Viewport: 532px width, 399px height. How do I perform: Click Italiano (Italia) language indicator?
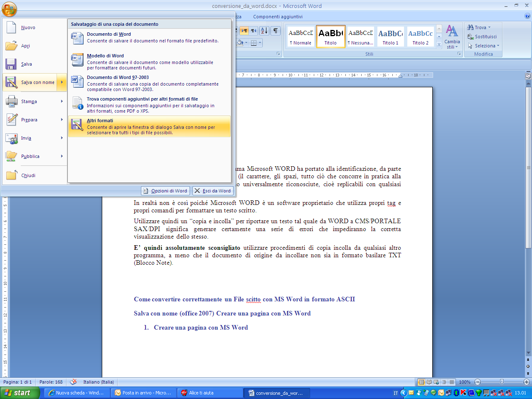[99, 382]
